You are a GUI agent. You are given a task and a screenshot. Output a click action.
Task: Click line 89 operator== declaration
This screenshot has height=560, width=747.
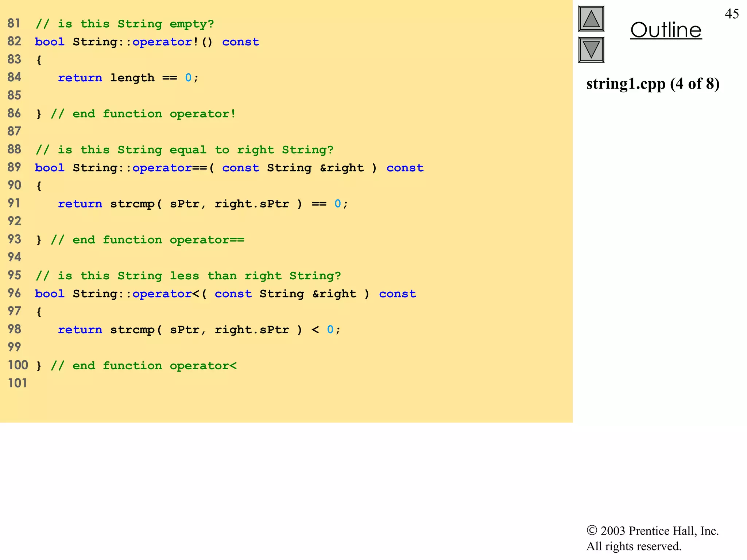(229, 168)
